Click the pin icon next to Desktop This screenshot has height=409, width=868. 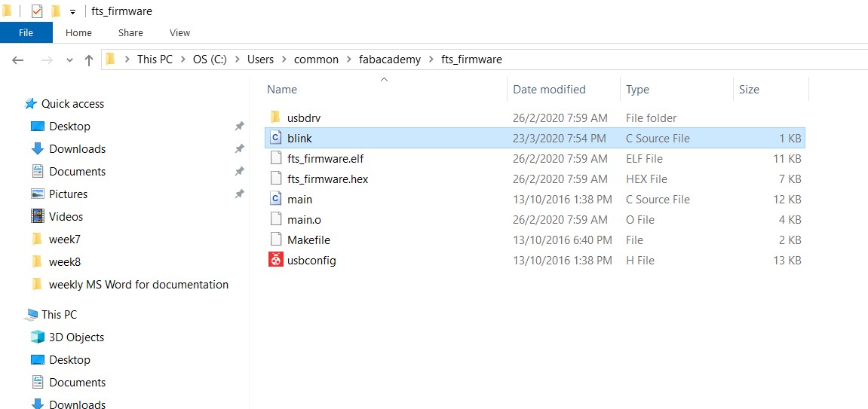coord(239,126)
